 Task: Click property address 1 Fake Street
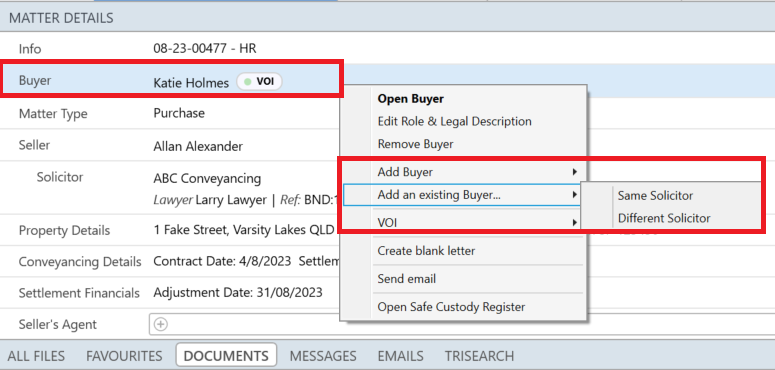(x=244, y=230)
